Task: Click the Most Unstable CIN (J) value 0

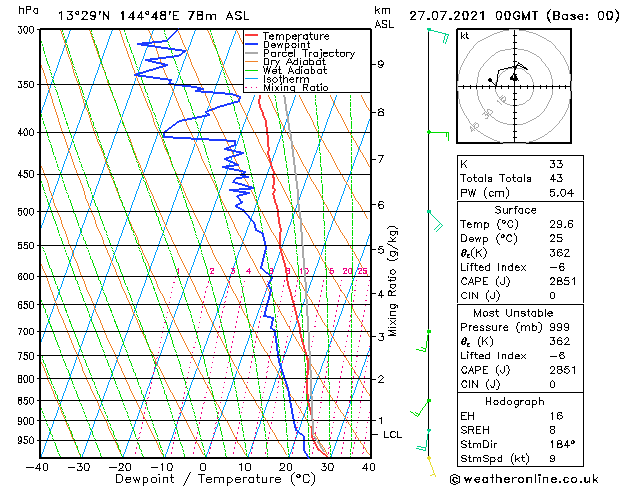Action: click(553, 385)
